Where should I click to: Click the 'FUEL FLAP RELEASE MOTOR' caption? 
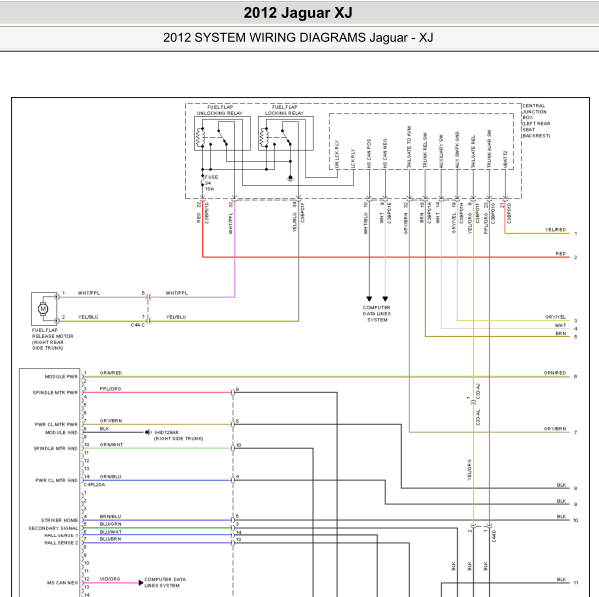coord(52,339)
